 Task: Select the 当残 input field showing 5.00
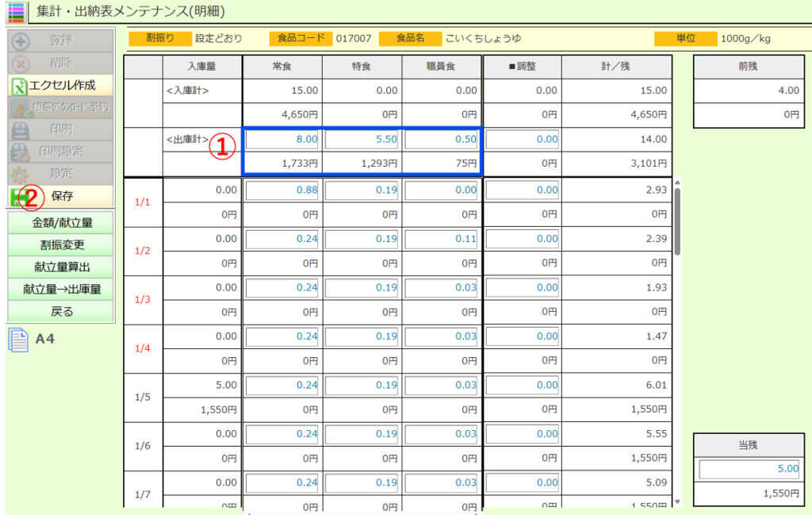pos(750,469)
